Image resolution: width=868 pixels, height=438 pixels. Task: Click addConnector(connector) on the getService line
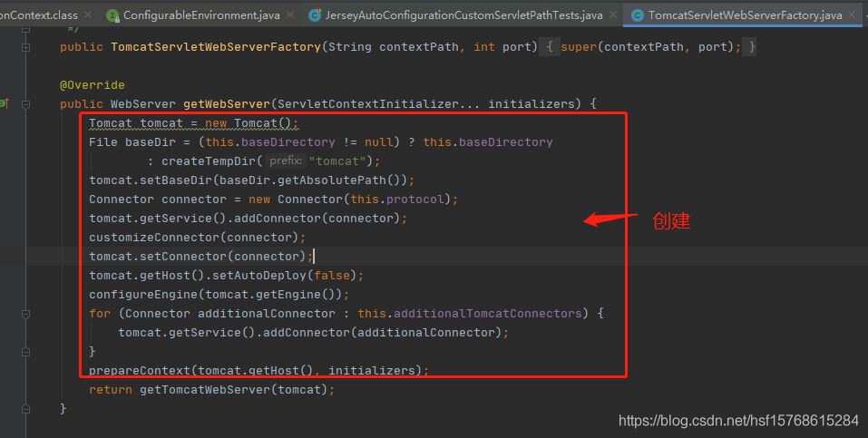317,219
